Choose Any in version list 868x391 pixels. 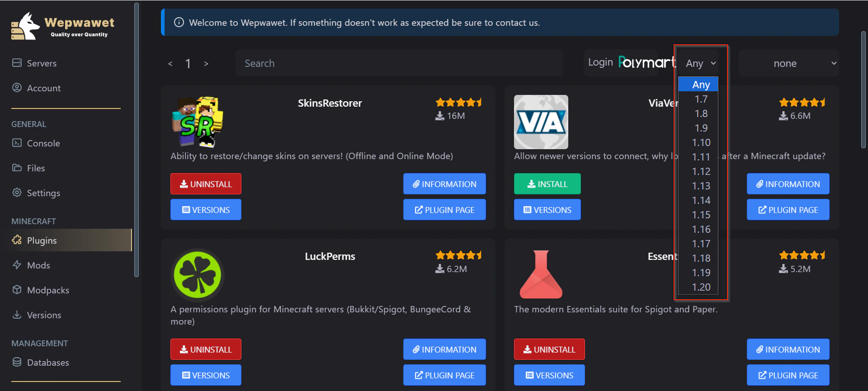point(698,85)
